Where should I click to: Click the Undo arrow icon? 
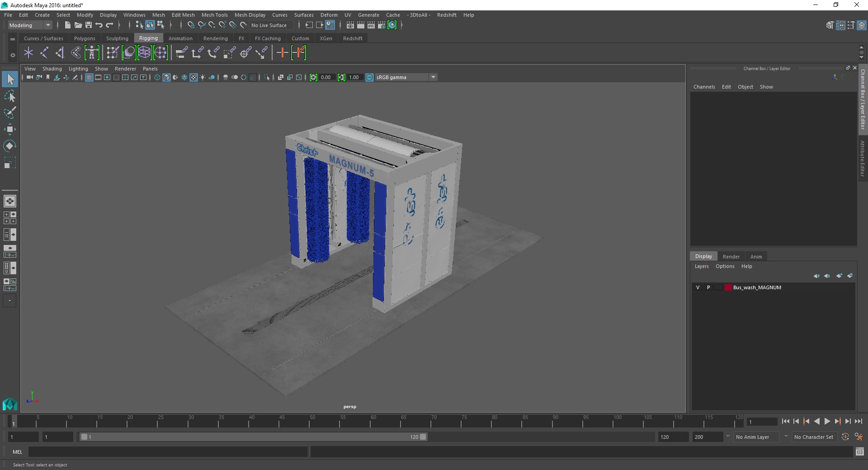pos(99,25)
